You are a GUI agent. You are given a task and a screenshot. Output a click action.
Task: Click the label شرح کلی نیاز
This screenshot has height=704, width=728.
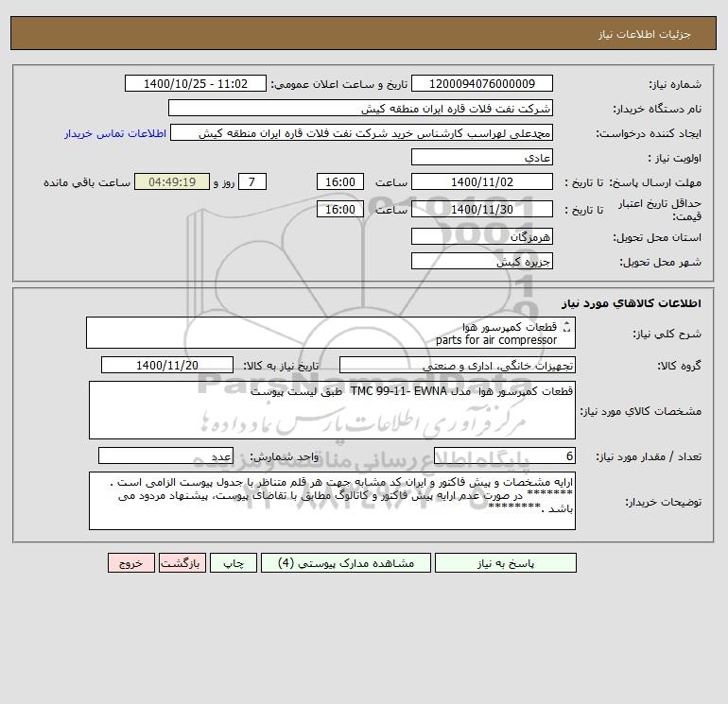coord(667,334)
